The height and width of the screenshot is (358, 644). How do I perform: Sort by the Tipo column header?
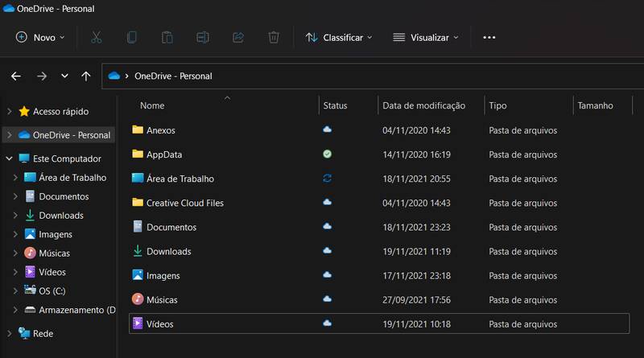pos(497,105)
